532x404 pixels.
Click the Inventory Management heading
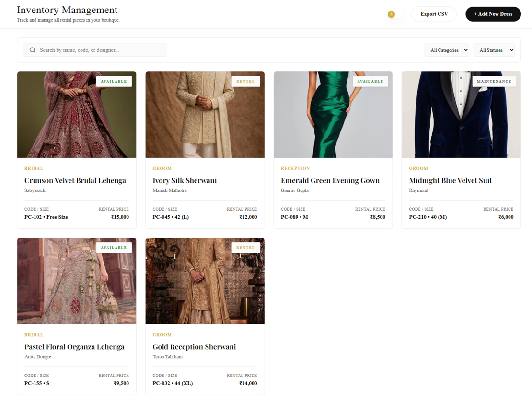click(67, 10)
